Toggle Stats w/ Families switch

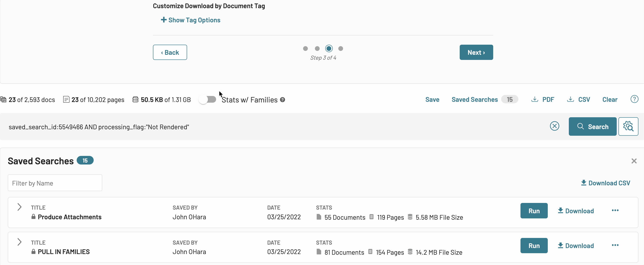(x=208, y=99)
